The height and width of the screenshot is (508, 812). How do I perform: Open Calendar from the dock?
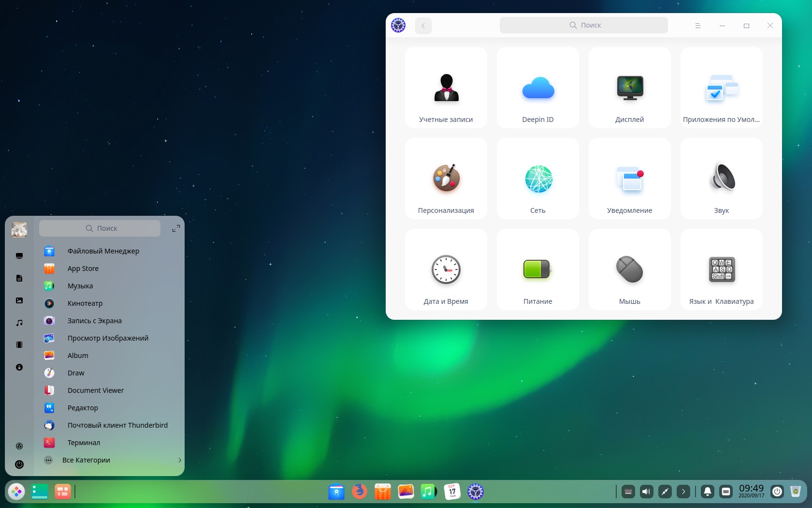(x=452, y=492)
